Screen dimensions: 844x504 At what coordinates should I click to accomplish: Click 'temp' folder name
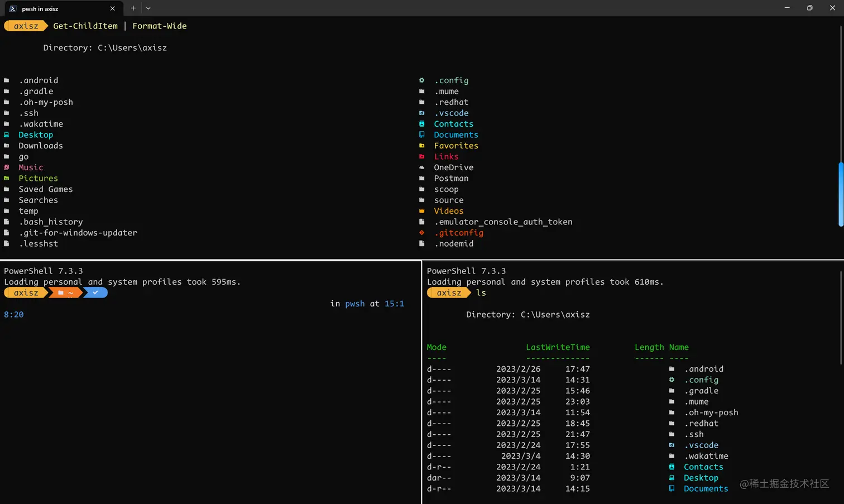point(28,211)
